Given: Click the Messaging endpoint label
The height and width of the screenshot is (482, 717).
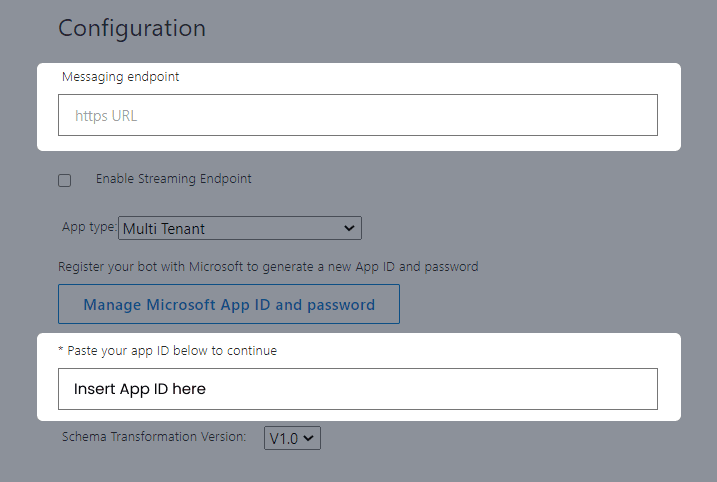Looking at the screenshot, I should (120, 77).
